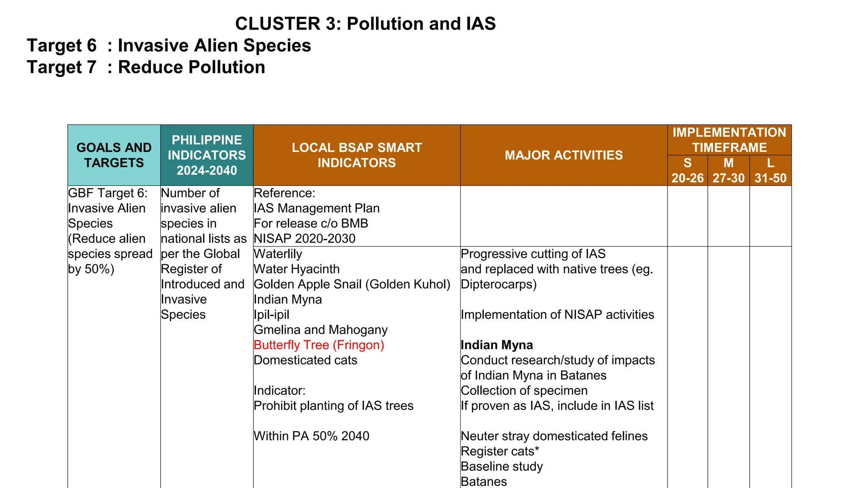Click 'Progressive cutting of IAS' activity line
This screenshot has height=488, width=868.
click(x=533, y=254)
